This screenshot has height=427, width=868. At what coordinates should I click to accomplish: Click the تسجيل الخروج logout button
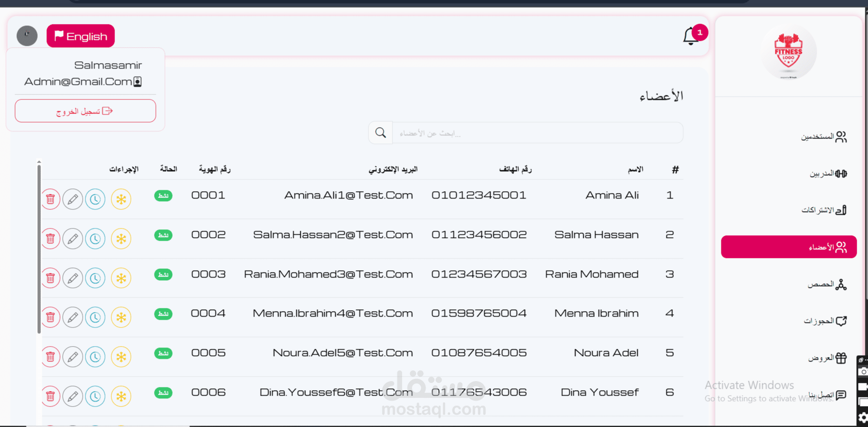pos(85,111)
